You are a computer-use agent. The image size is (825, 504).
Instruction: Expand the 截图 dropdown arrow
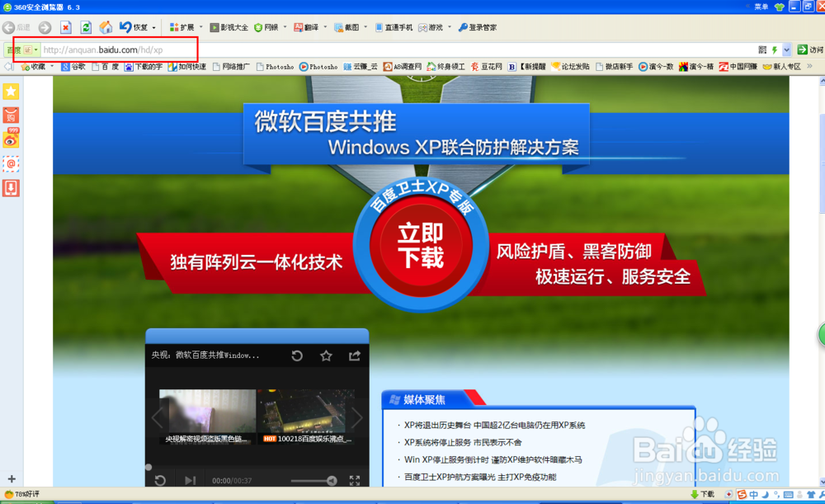(x=365, y=27)
